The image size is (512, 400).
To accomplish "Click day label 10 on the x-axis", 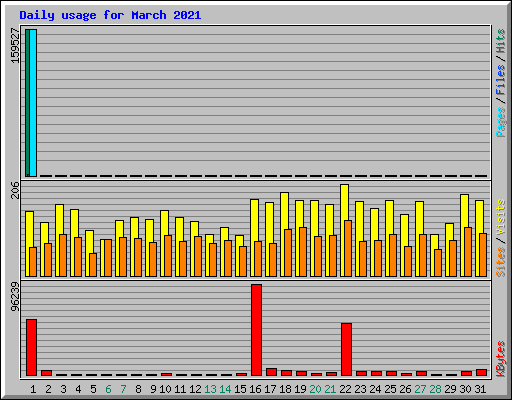I will tap(165, 389).
